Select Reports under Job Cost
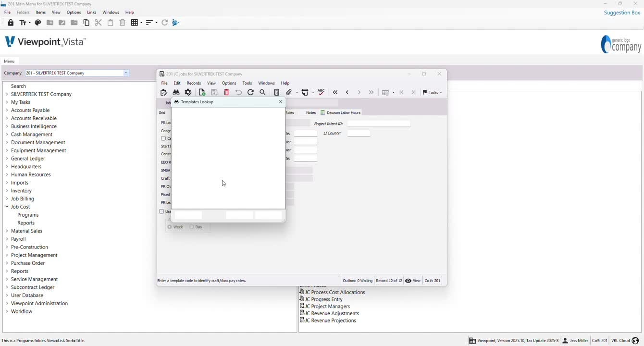The width and height of the screenshot is (644, 346). click(26, 223)
